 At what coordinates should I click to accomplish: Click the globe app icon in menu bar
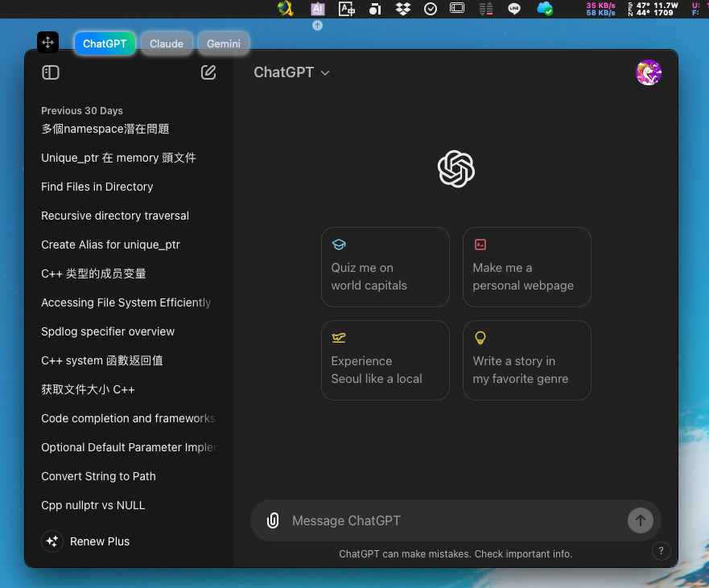pos(286,9)
